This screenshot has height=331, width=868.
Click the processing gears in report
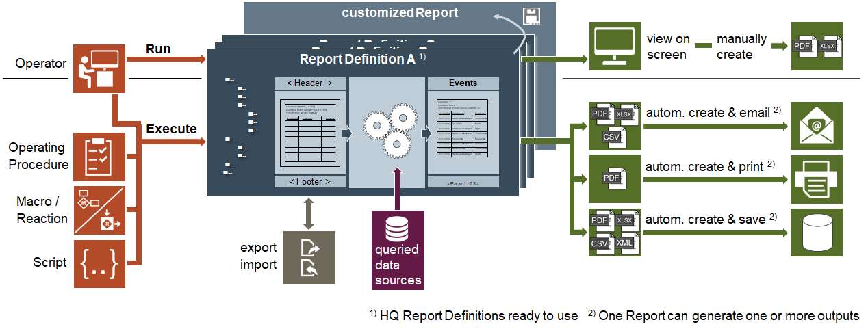pyautogui.click(x=388, y=130)
